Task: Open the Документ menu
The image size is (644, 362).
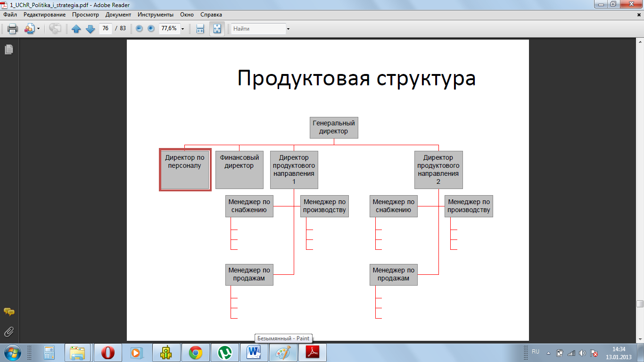Action: tap(118, 15)
